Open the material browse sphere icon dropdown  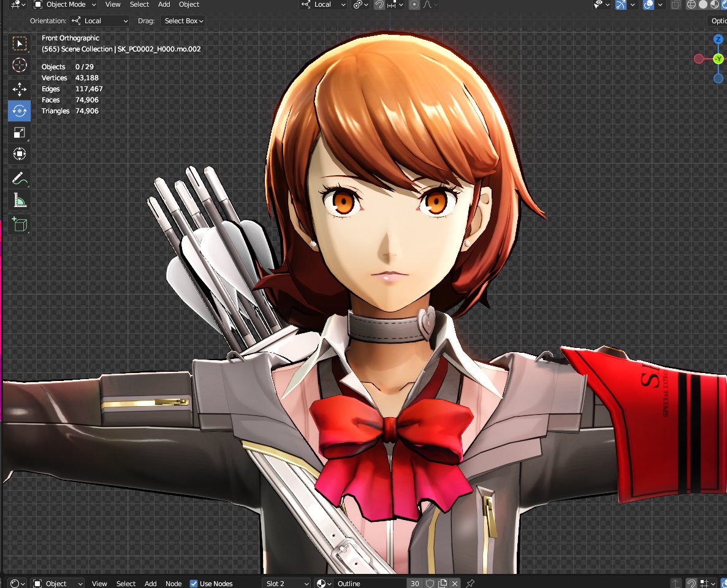[x=324, y=583]
